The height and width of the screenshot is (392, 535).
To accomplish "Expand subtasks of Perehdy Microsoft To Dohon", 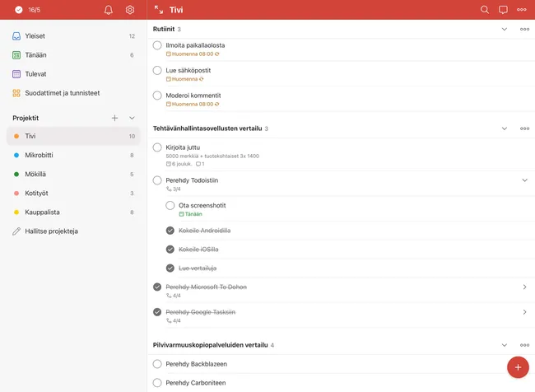I will click(524, 287).
